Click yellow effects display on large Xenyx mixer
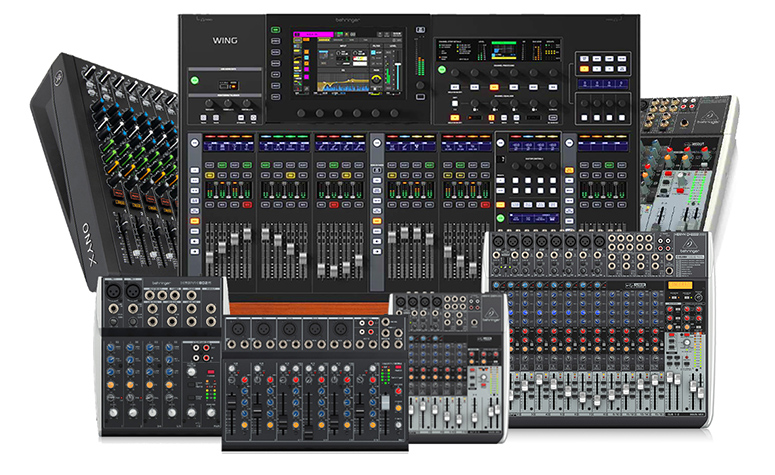775x475 pixels. click(680, 285)
